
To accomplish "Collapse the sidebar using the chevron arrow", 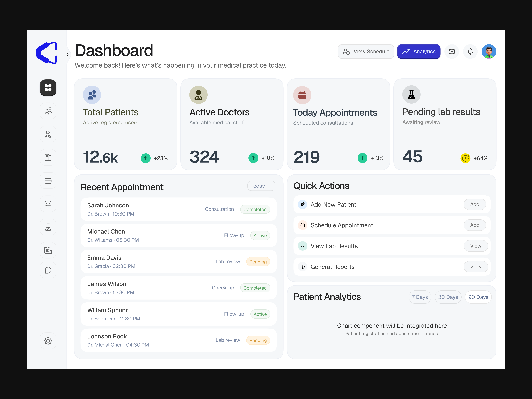I will (x=68, y=55).
